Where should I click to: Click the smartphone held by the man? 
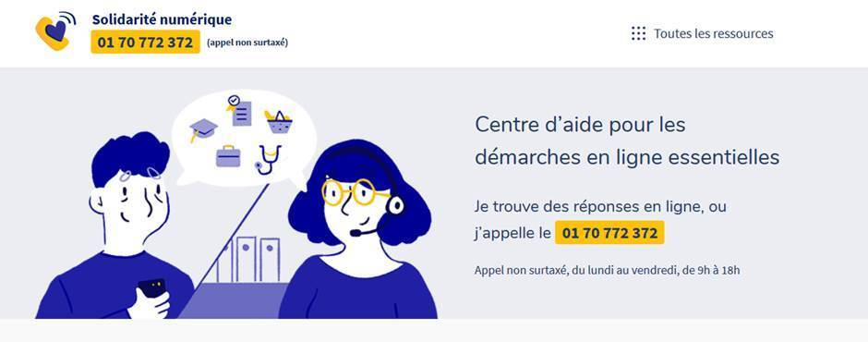click(x=151, y=288)
